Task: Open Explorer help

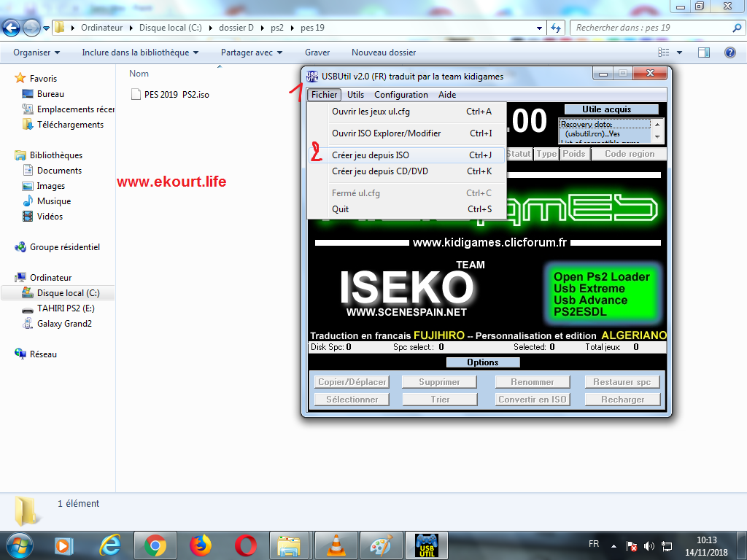Action: pyautogui.click(x=729, y=52)
